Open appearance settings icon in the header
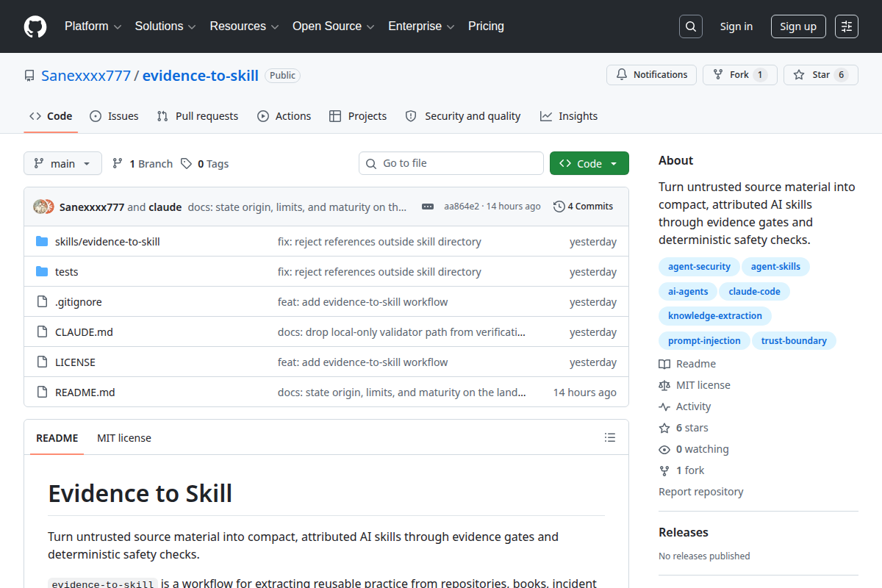 pos(847,26)
